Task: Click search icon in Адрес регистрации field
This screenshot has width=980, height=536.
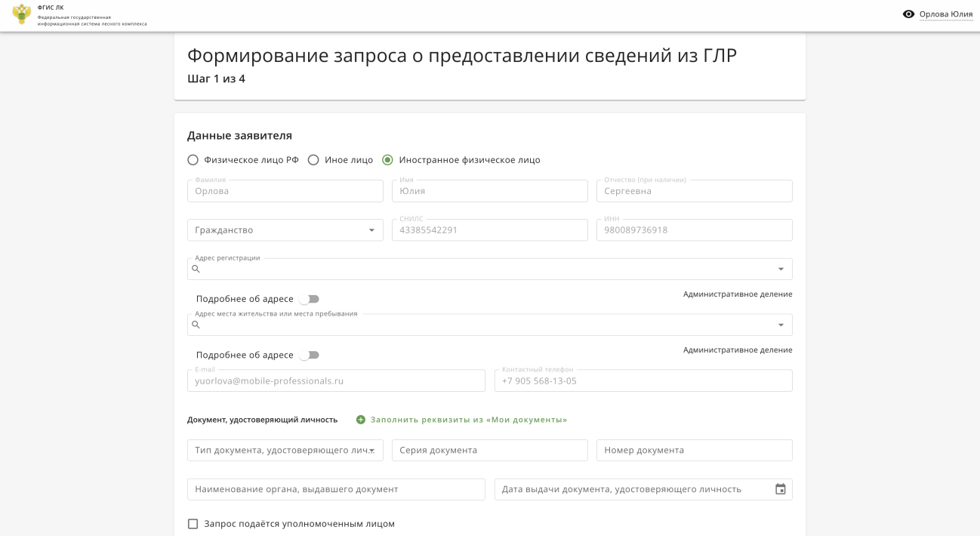Action: (196, 270)
